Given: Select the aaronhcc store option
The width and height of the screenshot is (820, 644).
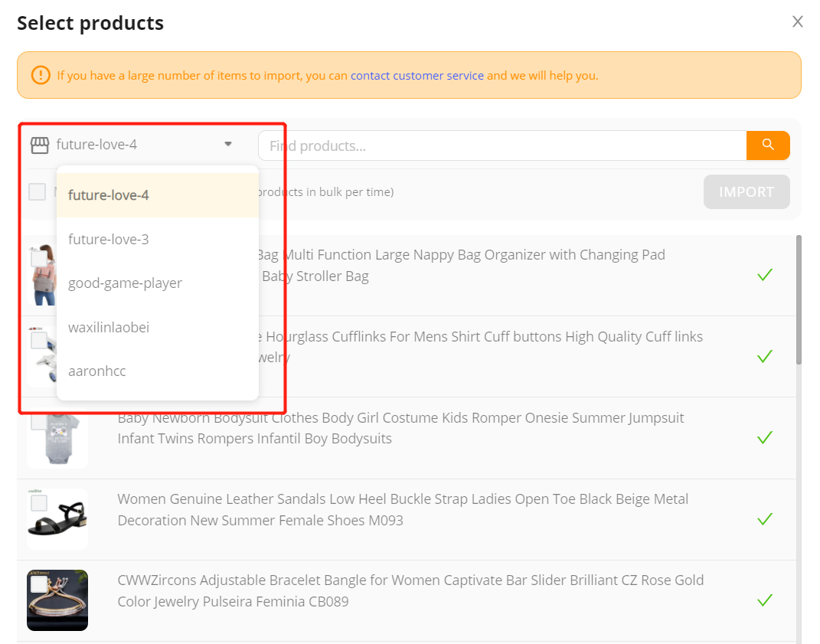Looking at the screenshot, I should click(x=158, y=371).
